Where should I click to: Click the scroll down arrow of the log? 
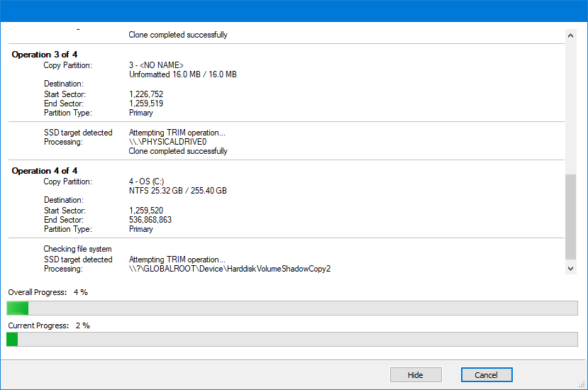coord(570,269)
